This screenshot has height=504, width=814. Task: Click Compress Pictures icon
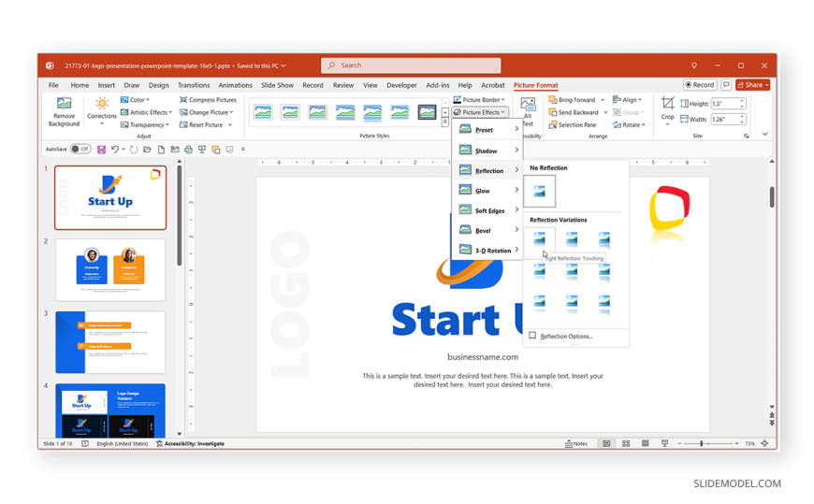pyautogui.click(x=183, y=100)
